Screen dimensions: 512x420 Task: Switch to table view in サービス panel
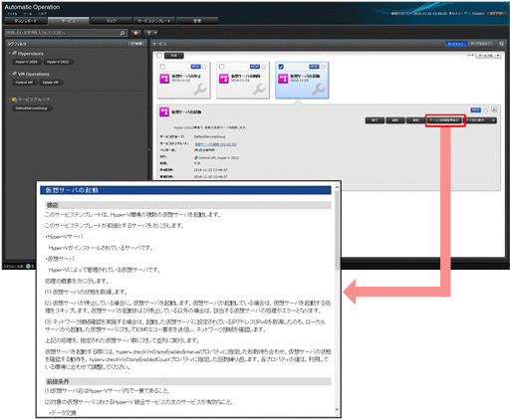tap(479, 44)
